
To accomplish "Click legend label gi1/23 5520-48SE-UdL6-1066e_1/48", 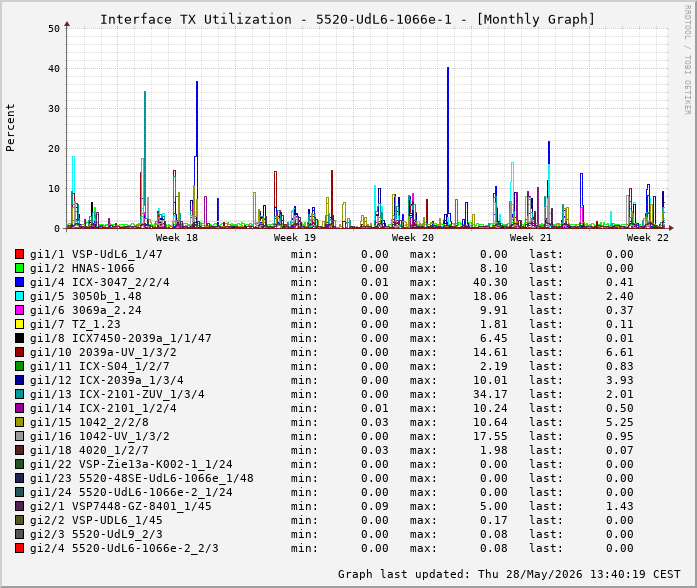I will click(x=142, y=478).
